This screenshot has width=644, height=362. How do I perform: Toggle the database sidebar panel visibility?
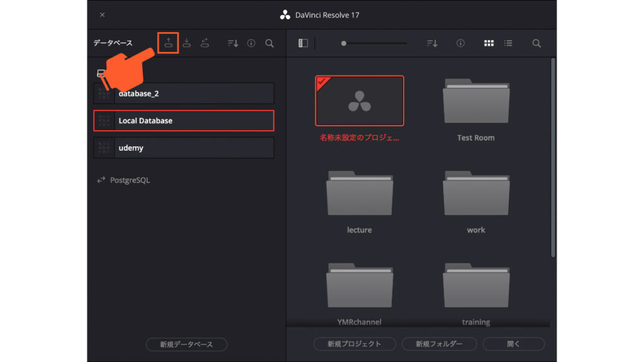click(x=303, y=43)
